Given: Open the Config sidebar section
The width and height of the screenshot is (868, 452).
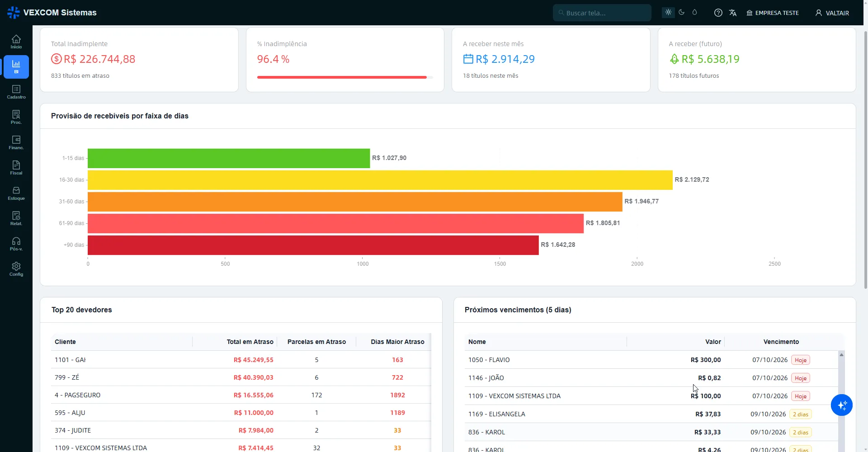Looking at the screenshot, I should pos(16,269).
